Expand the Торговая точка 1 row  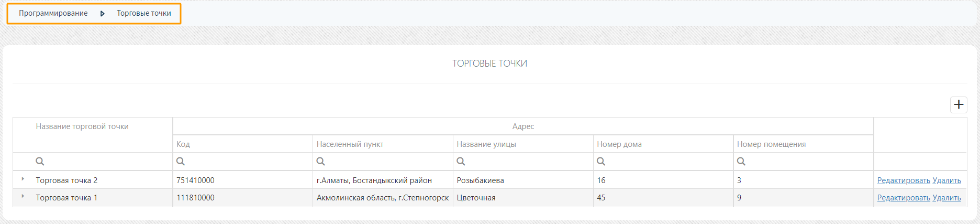(x=23, y=196)
